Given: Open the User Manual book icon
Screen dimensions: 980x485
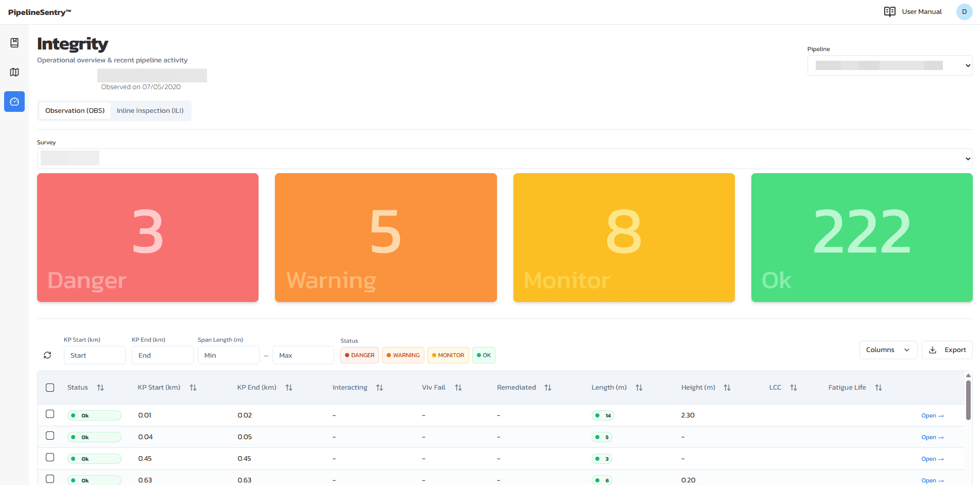Looking at the screenshot, I should tap(890, 11).
